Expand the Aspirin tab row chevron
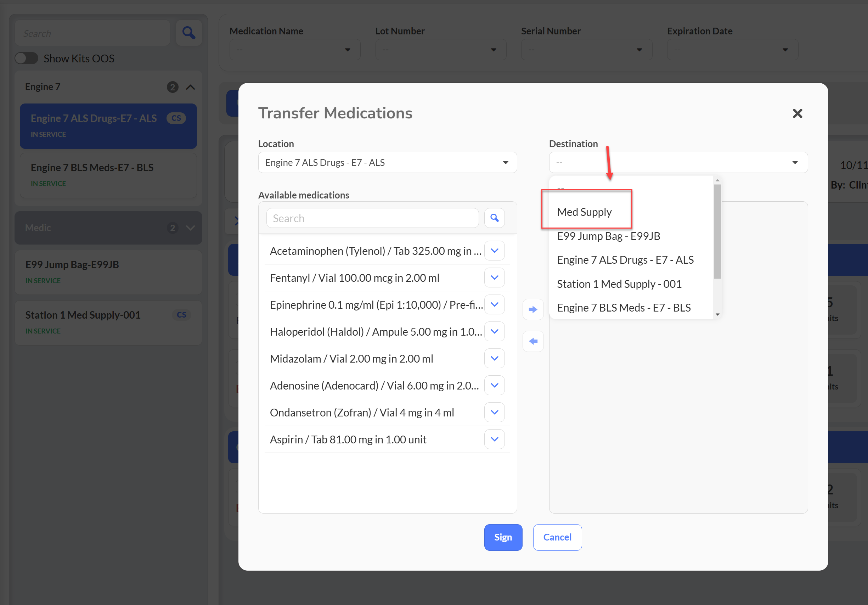 (495, 439)
